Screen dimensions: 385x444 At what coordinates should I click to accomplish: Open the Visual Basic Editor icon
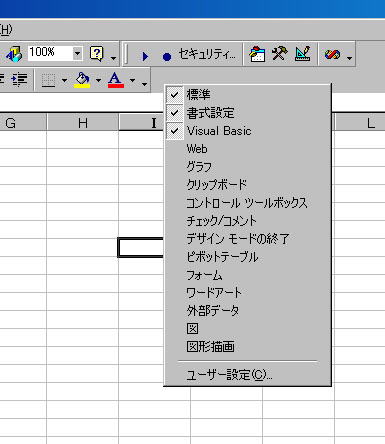pos(257,54)
